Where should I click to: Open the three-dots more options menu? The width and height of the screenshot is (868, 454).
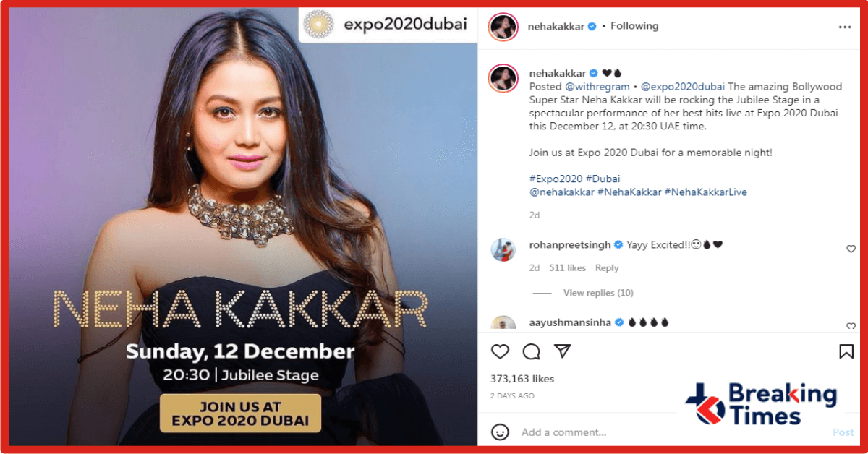click(845, 27)
